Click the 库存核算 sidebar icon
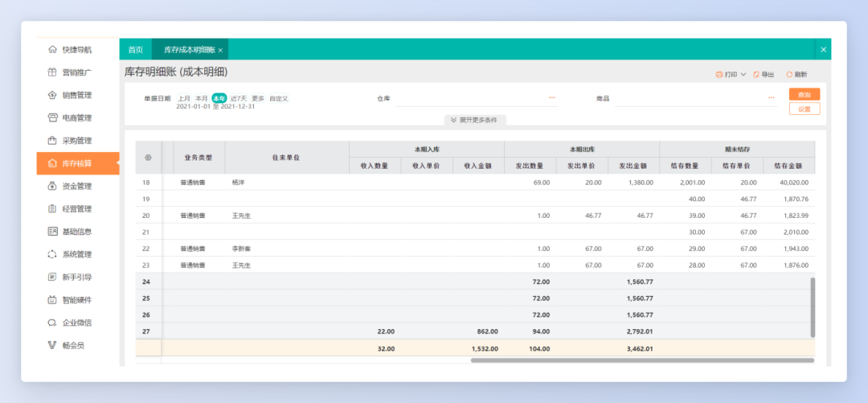The height and width of the screenshot is (403, 868). [52, 163]
